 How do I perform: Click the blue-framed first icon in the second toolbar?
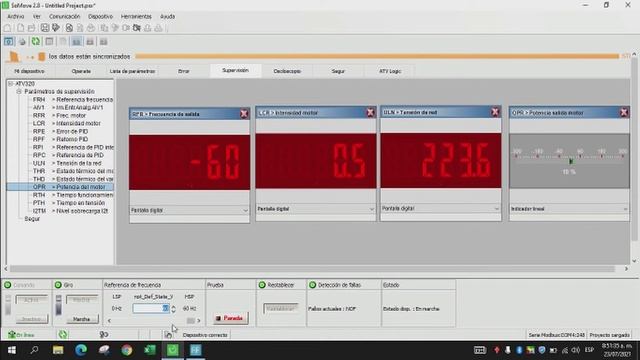9,42
